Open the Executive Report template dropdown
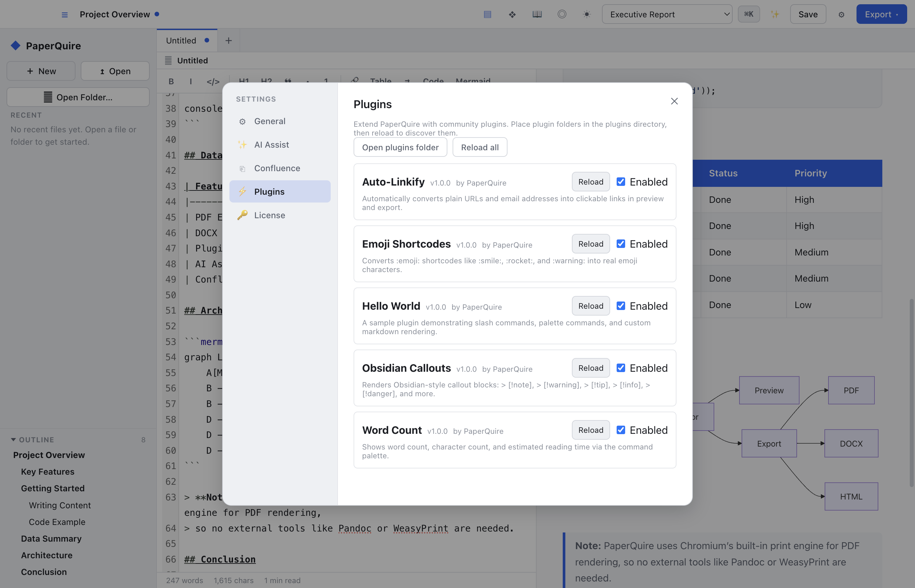 (x=667, y=14)
